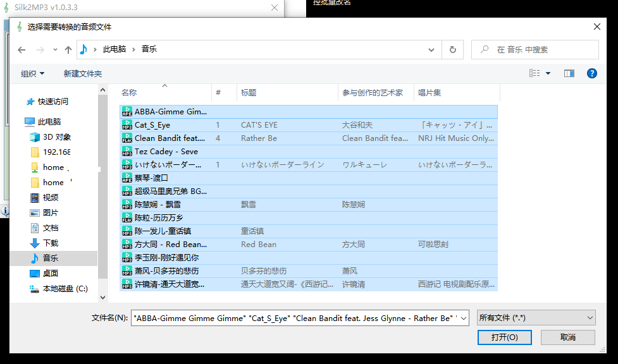Close the Silk2MP3 v1.0.3.3 window
The image size is (618, 364).
click(x=275, y=8)
